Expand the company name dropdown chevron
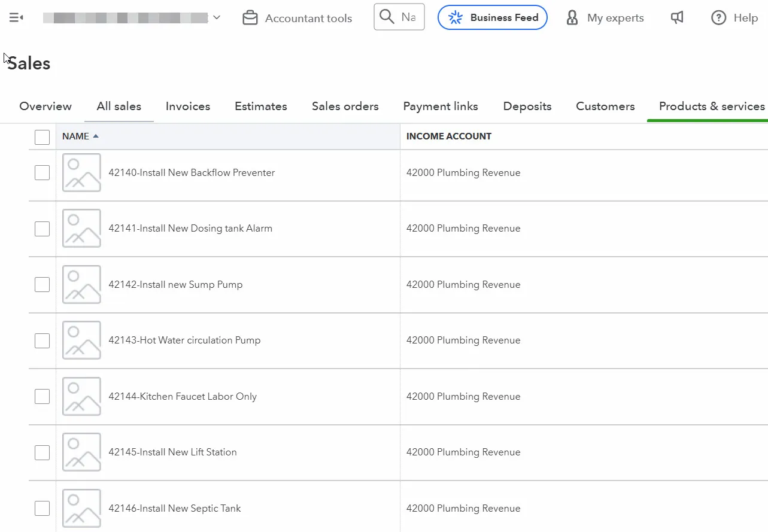768x532 pixels. 217,18
